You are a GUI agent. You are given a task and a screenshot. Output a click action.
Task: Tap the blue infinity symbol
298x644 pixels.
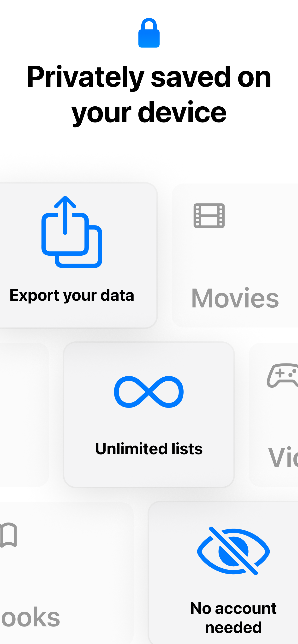point(149,392)
